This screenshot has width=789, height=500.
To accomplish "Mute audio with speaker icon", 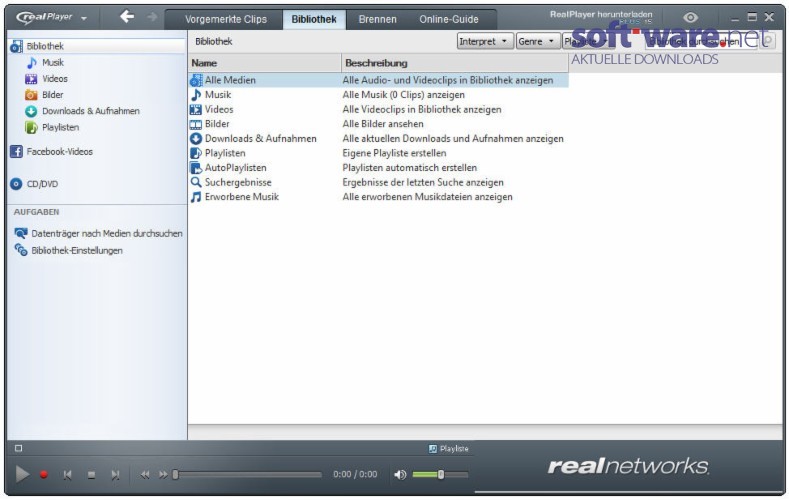I will [x=400, y=474].
